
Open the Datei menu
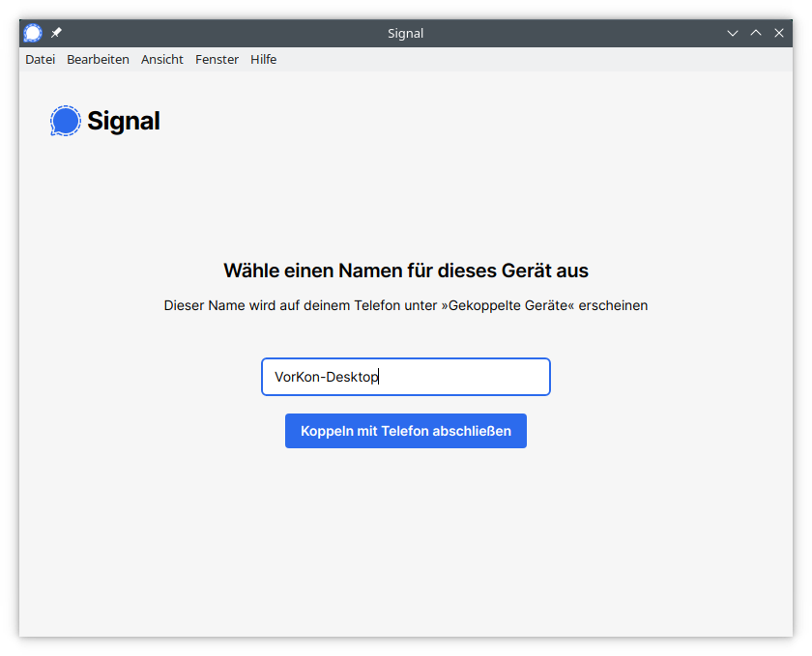pos(40,59)
